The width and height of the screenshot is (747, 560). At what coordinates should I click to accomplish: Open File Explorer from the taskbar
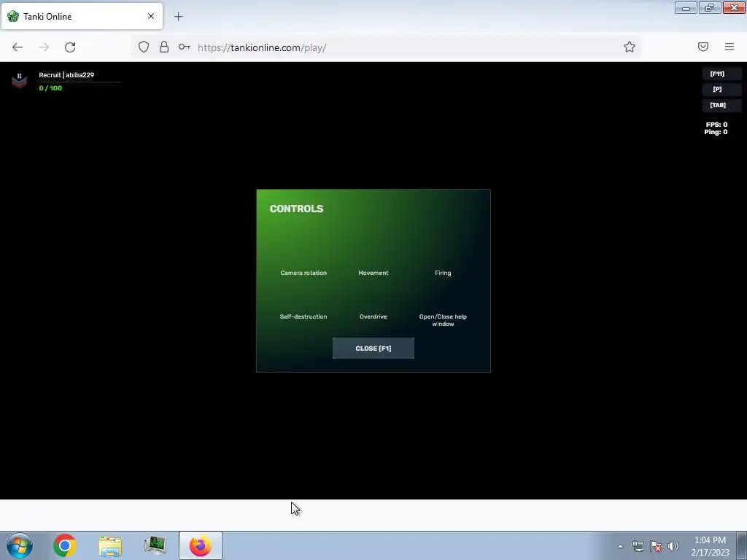pos(110,545)
